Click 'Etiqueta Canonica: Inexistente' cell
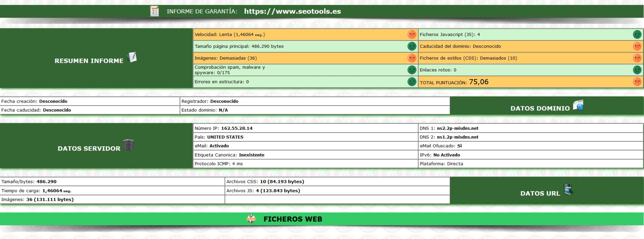Image resolution: width=644 pixels, height=239 pixels. (x=306, y=155)
